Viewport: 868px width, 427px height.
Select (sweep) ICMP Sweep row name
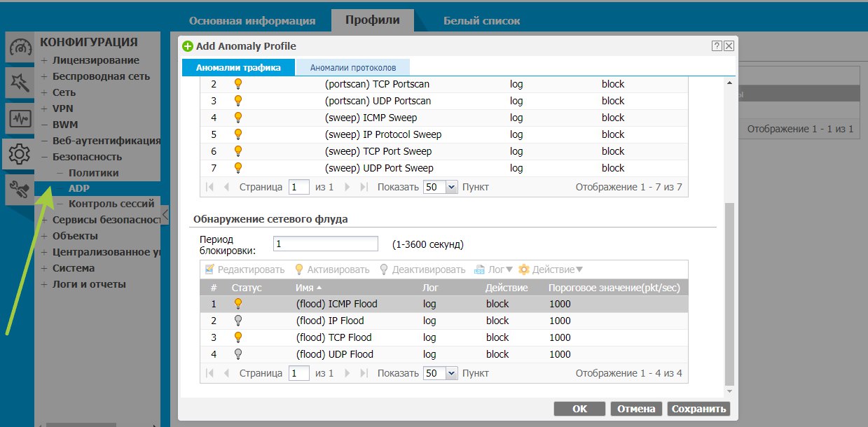tap(371, 118)
